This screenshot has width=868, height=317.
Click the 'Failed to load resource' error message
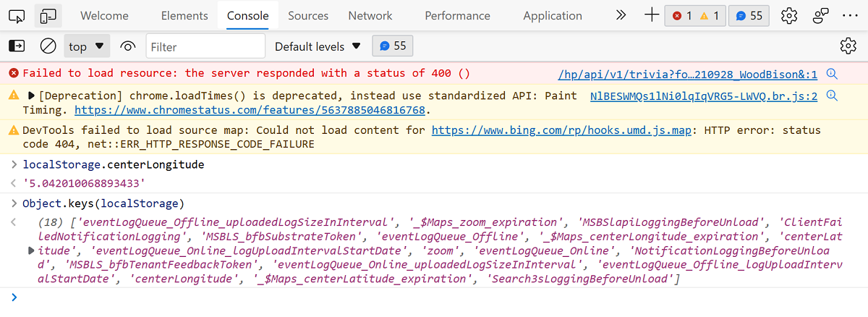pos(246,74)
